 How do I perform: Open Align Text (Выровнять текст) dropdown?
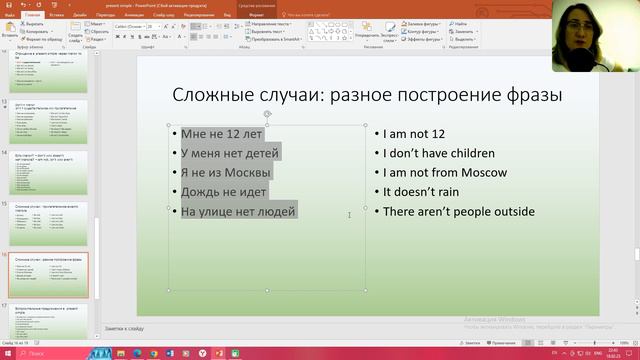click(265, 31)
